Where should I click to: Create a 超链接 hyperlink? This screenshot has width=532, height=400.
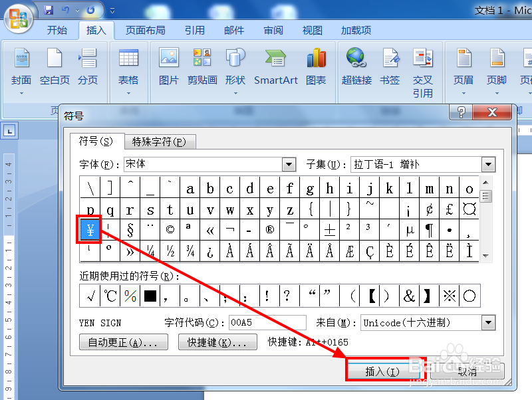356,66
